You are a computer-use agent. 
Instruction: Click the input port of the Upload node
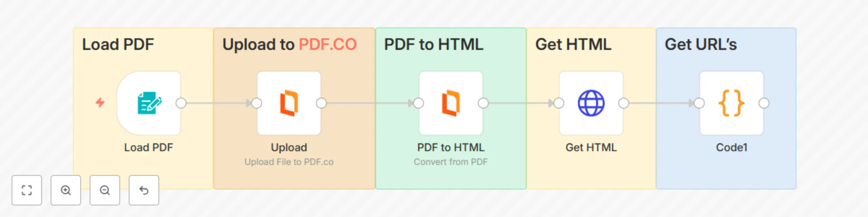click(257, 103)
